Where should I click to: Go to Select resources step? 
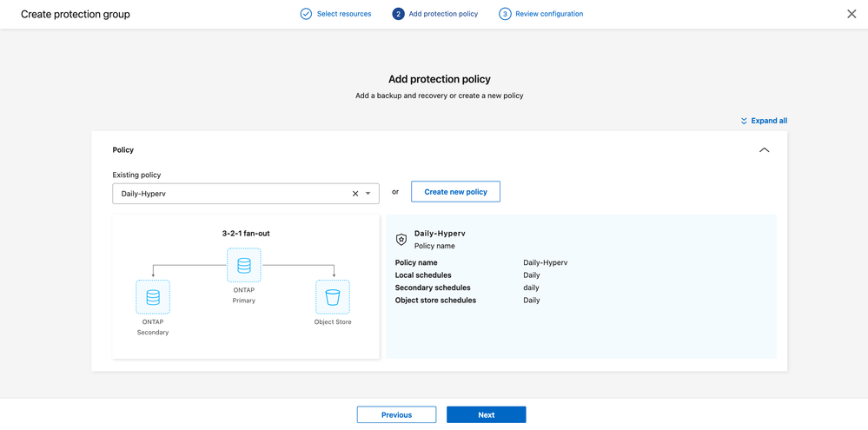(x=344, y=14)
